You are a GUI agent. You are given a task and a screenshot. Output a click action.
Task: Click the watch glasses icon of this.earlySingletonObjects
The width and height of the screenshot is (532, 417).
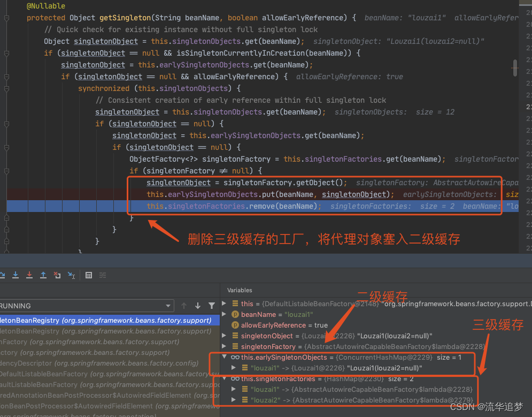(x=235, y=357)
